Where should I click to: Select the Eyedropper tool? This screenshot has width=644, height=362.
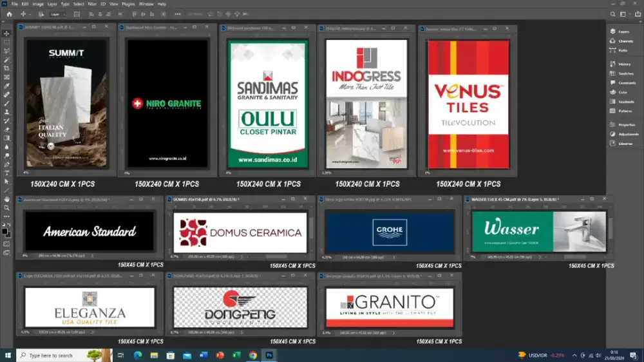[x=6, y=86]
